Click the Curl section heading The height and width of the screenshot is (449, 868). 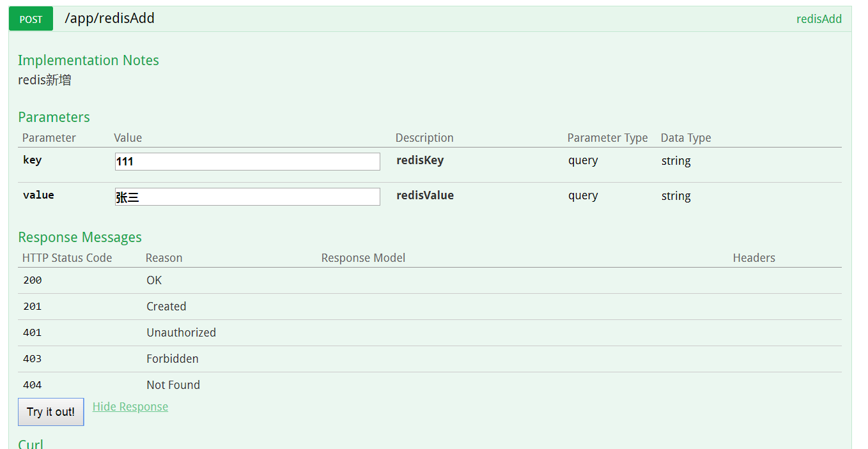pyautogui.click(x=31, y=444)
